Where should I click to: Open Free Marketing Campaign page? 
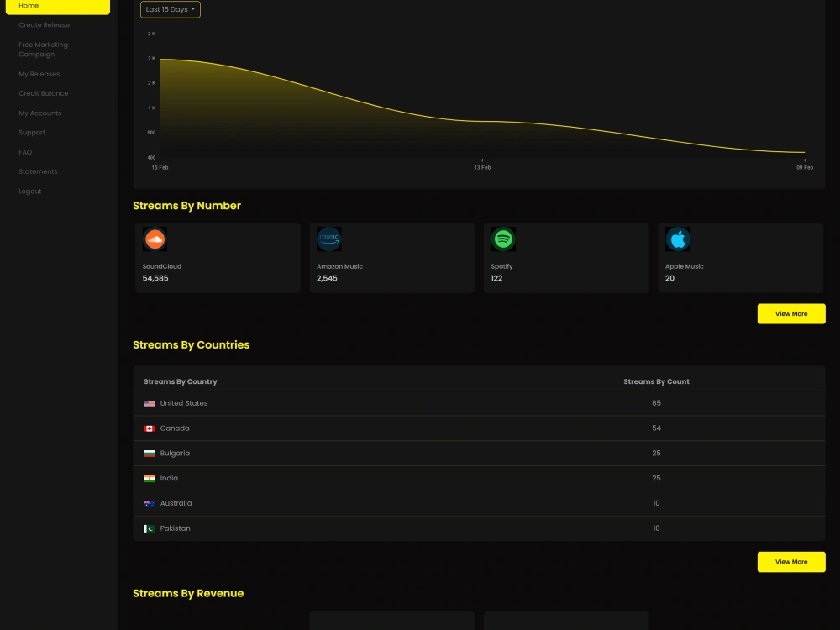click(44, 50)
